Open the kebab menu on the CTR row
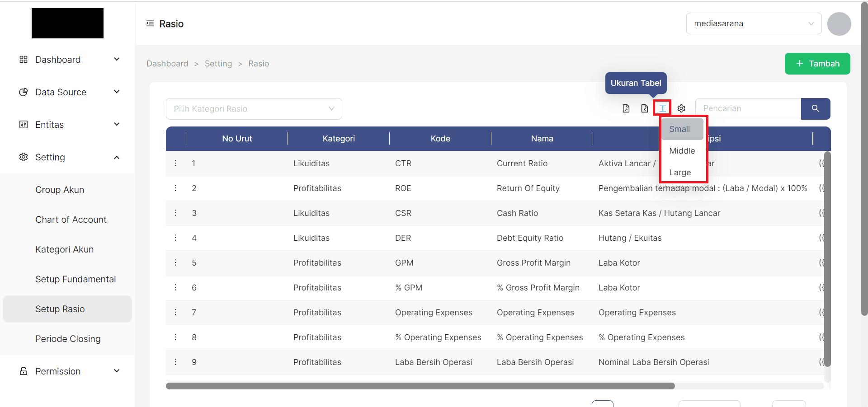 click(x=175, y=163)
